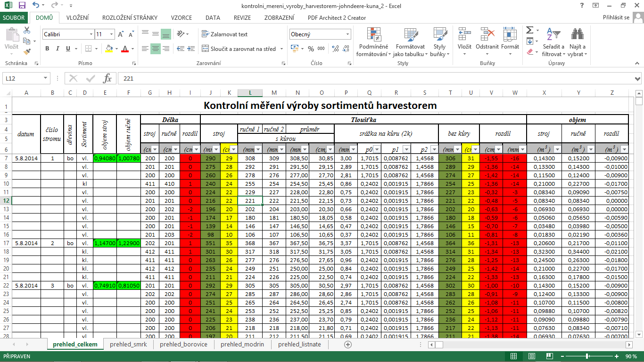Viewport: 644px width, 362px height.
Task: Undo last action in quick access toolbar
Action: click(x=36, y=6)
